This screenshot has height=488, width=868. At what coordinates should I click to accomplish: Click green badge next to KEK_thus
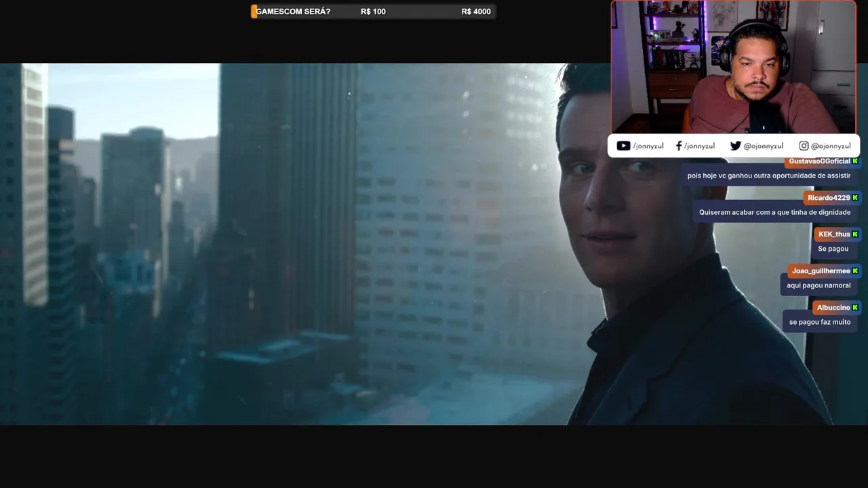(855, 235)
